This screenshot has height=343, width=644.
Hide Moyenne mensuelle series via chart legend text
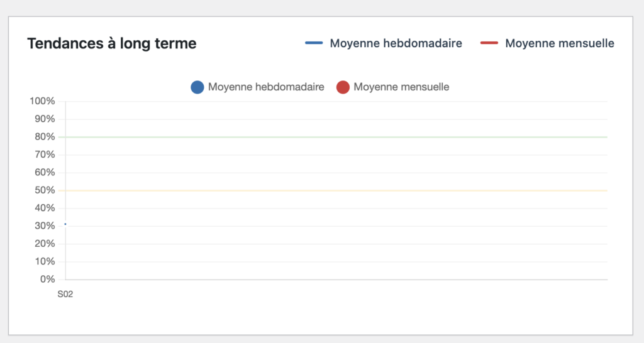401,87
